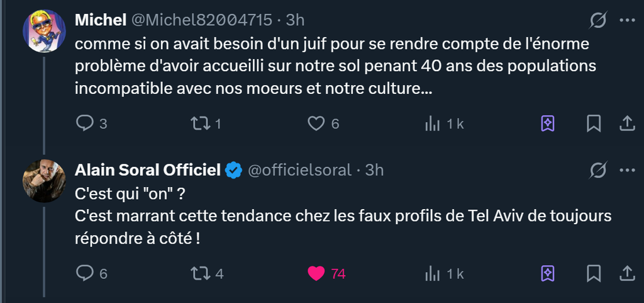The image size is (644, 303).
Task: Open more options for Alain Soral's post
Action: 627,170
